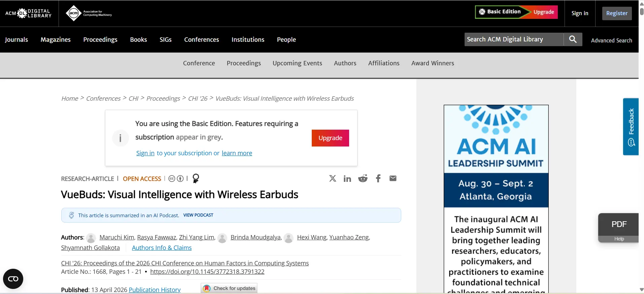The height and width of the screenshot is (294, 644).
Task: Open Publication History
Action: coord(155,290)
